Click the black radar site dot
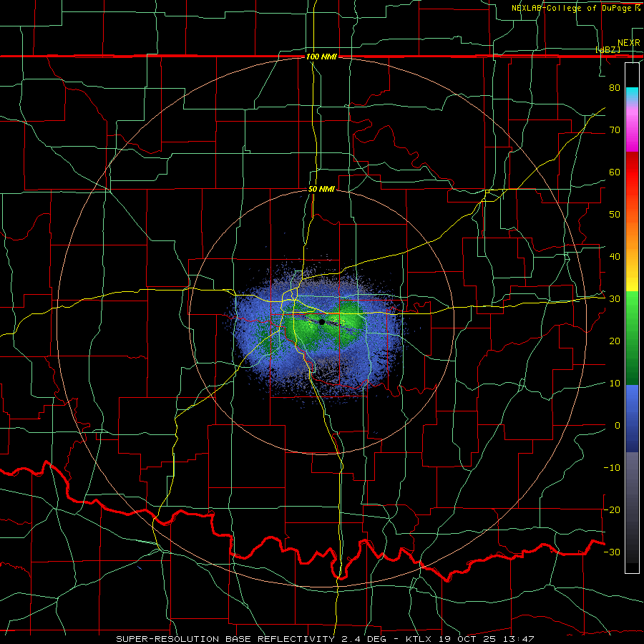This screenshot has height=644, width=644. pos(322,322)
